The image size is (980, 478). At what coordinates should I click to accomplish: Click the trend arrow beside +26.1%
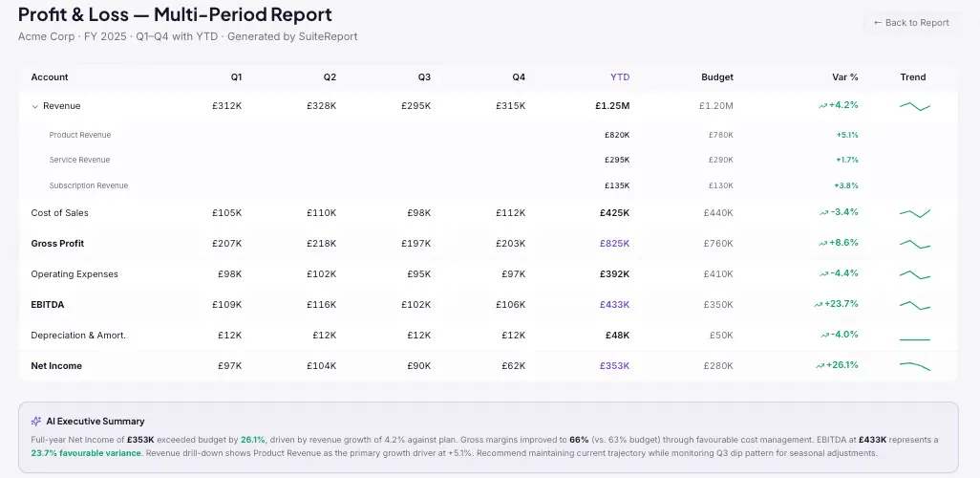(x=820, y=366)
